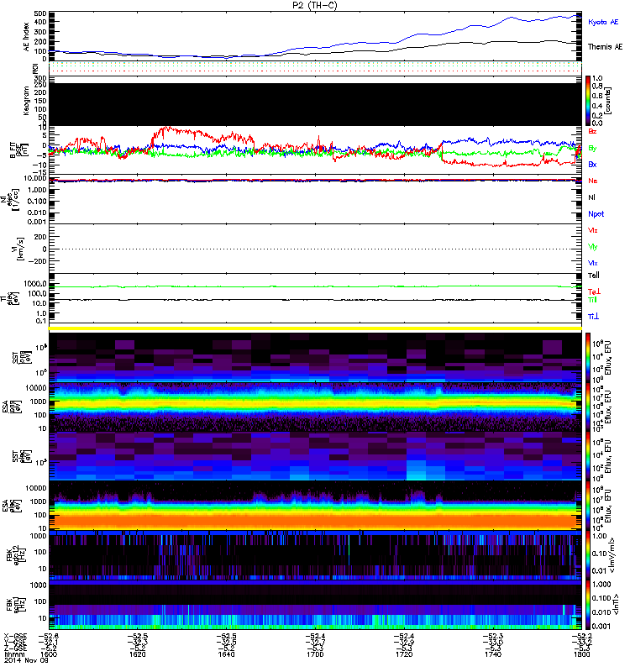This screenshot has width=630, height=672.
Task: Click the "-52.8" X-GSE position label
Action: 49,637
